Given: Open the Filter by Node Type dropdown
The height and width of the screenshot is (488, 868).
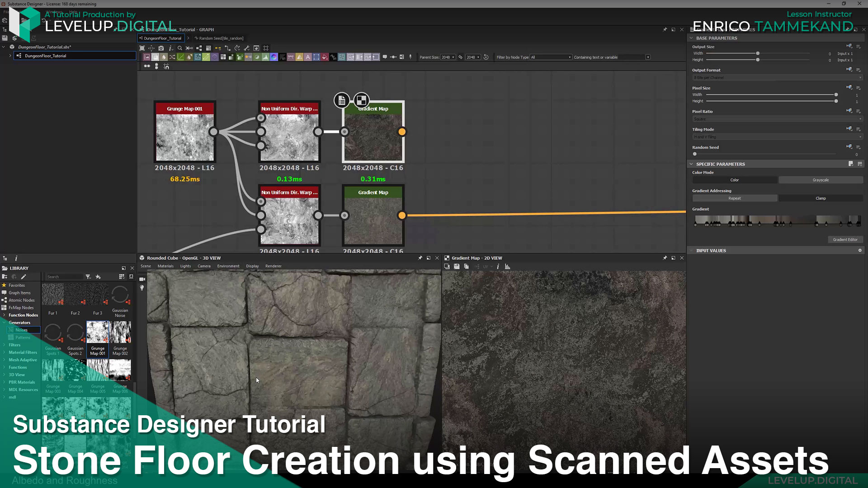Looking at the screenshot, I should (x=551, y=57).
